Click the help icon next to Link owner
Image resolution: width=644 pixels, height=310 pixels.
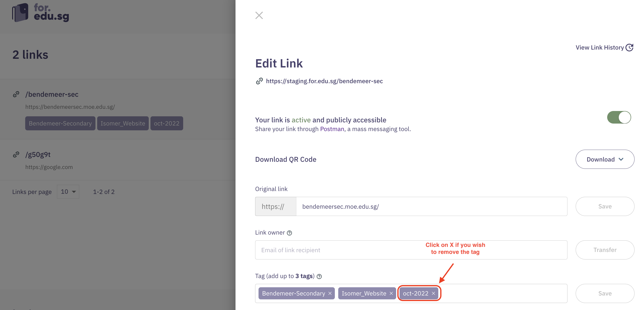coord(289,233)
